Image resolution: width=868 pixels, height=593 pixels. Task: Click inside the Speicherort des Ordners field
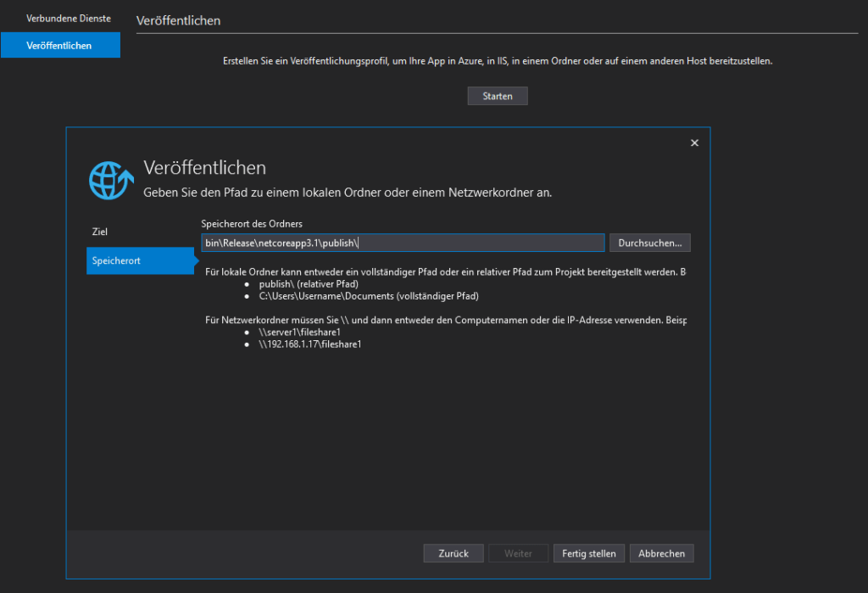[x=403, y=243]
